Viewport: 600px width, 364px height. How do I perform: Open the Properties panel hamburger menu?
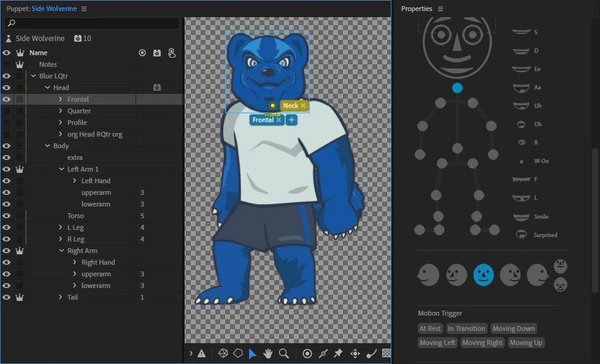[440, 9]
